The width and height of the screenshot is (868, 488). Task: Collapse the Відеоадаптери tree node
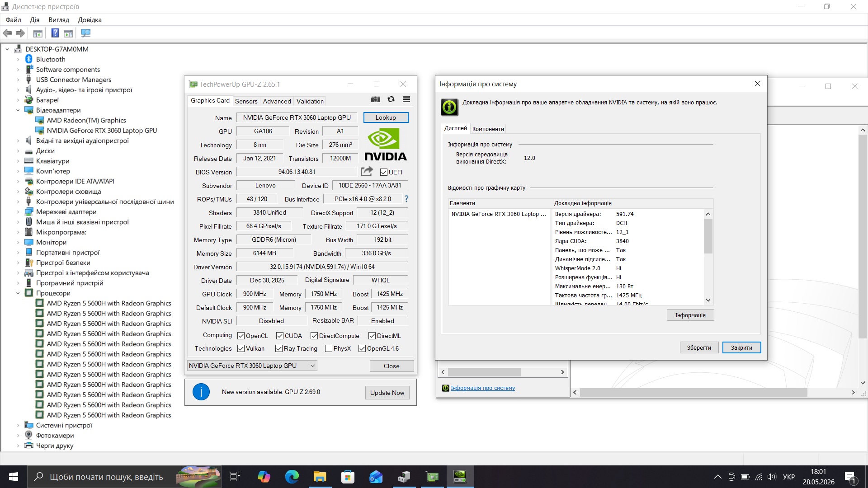pos(18,110)
